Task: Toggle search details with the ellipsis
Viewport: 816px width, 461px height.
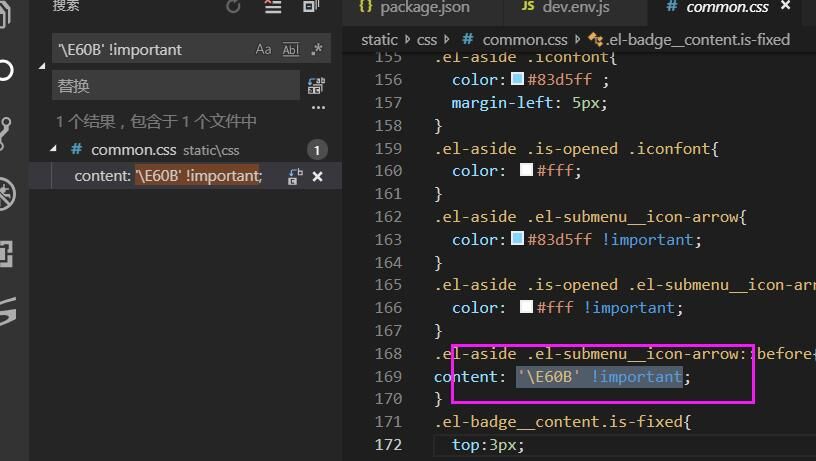Action: click(x=318, y=108)
